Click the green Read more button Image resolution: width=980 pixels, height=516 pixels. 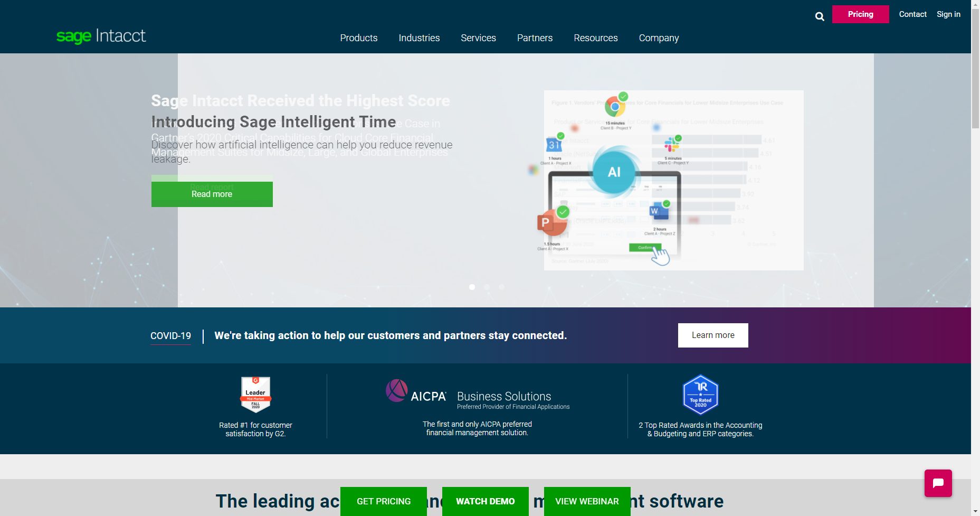(x=212, y=194)
